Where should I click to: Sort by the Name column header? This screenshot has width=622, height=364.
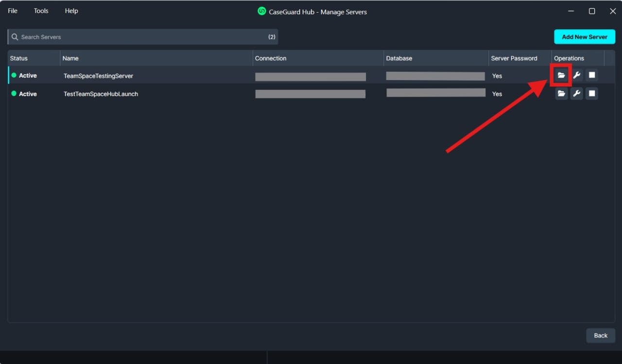pyautogui.click(x=70, y=58)
